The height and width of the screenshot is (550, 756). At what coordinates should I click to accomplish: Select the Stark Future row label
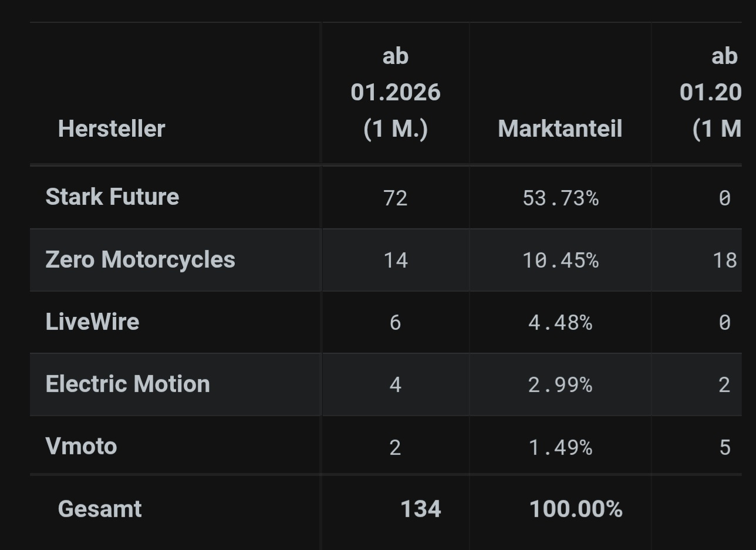point(112,197)
